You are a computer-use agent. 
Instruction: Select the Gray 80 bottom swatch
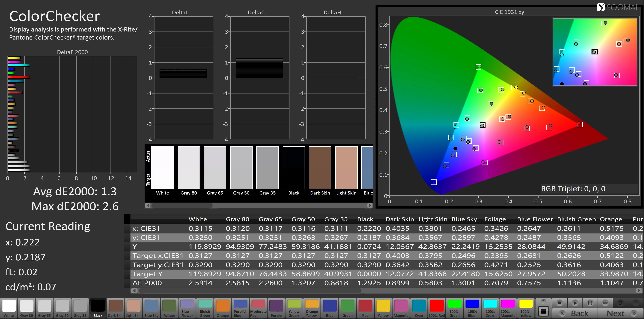tap(26, 308)
